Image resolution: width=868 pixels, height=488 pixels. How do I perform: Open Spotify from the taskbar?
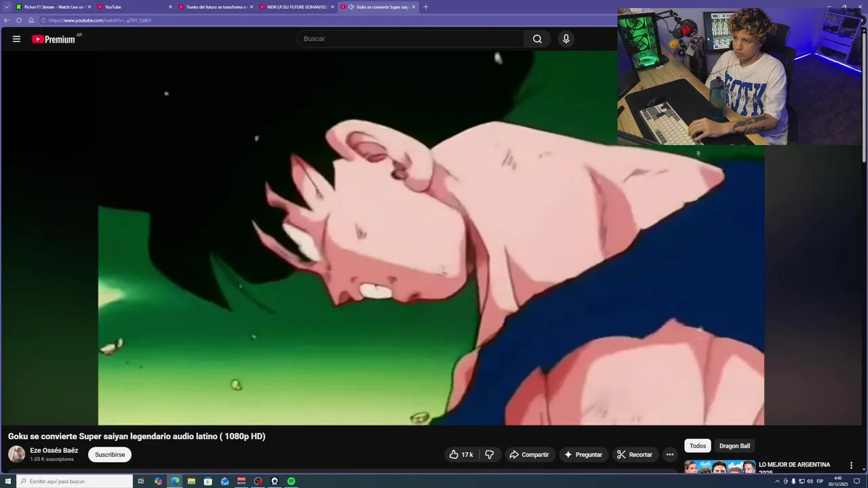291,481
